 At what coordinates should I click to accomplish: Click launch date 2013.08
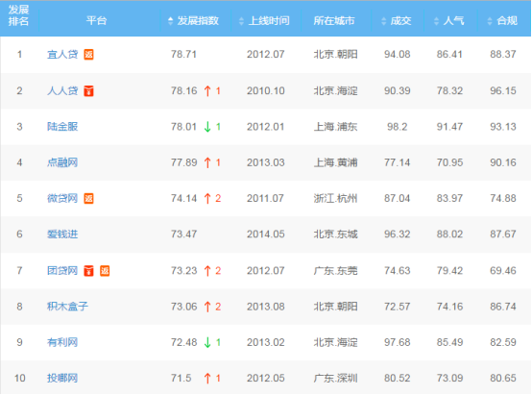pos(266,307)
